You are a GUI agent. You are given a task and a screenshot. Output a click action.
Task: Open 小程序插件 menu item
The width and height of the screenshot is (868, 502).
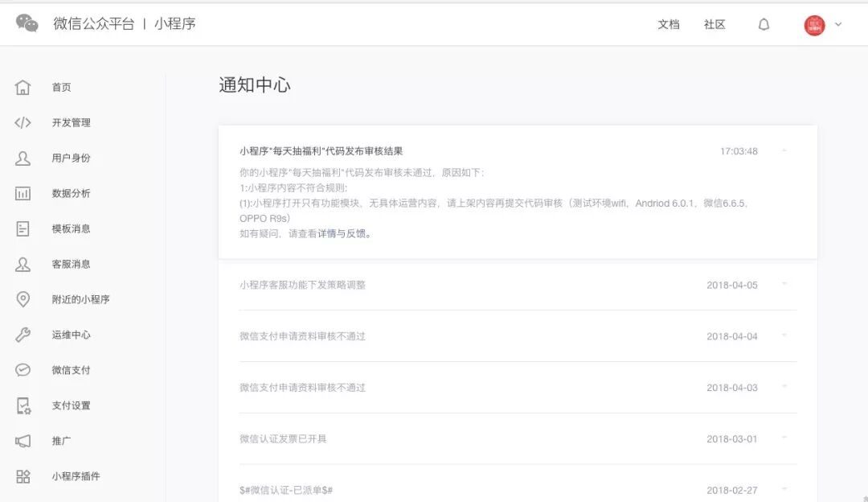click(76, 476)
